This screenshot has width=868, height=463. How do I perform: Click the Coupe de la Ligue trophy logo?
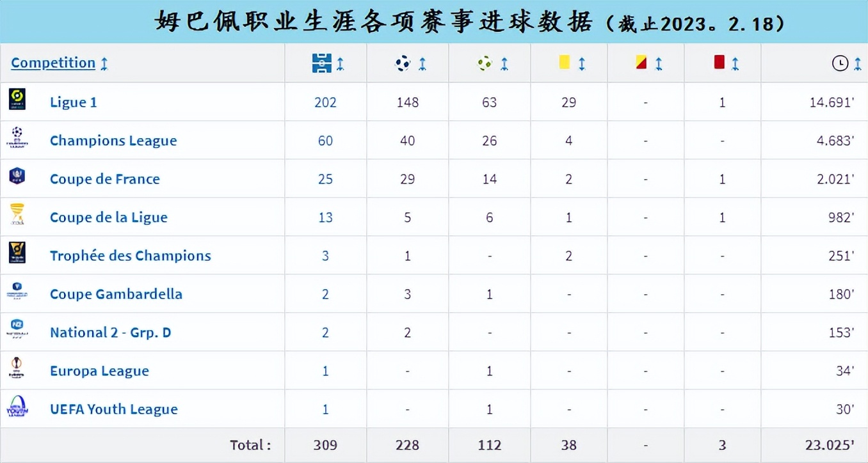click(x=17, y=214)
